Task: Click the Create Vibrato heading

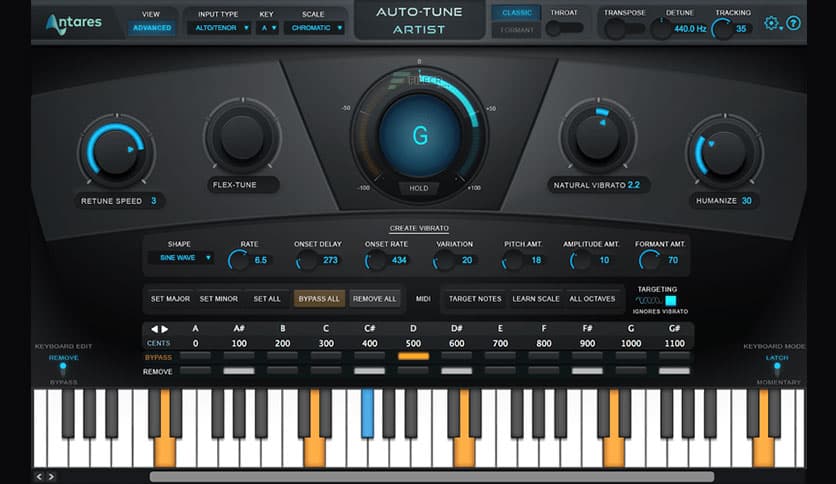Action: [x=419, y=228]
